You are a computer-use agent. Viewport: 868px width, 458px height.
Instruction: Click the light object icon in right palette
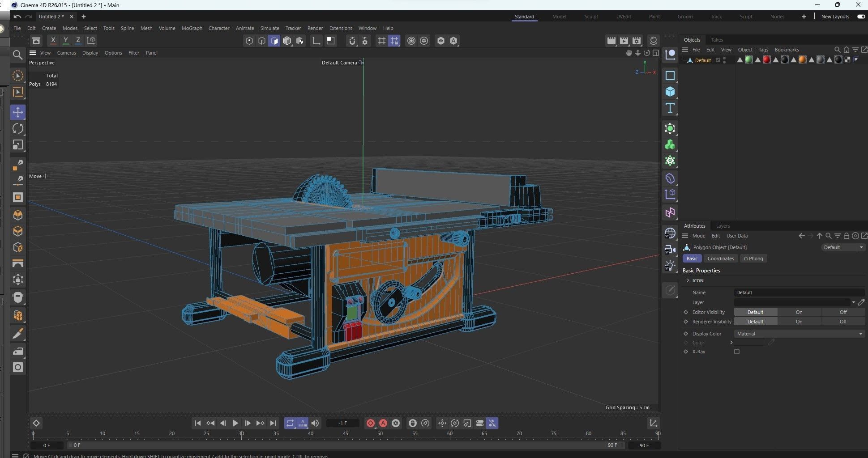670,266
